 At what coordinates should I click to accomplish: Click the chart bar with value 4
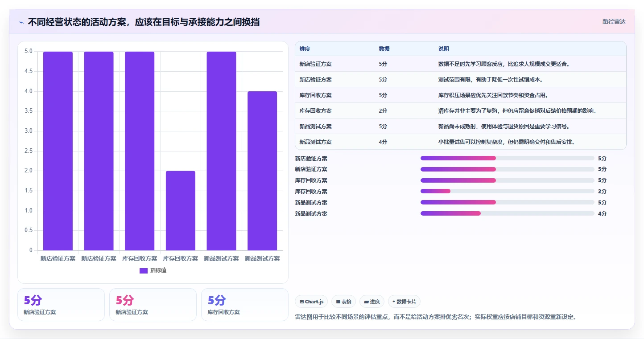click(x=262, y=171)
